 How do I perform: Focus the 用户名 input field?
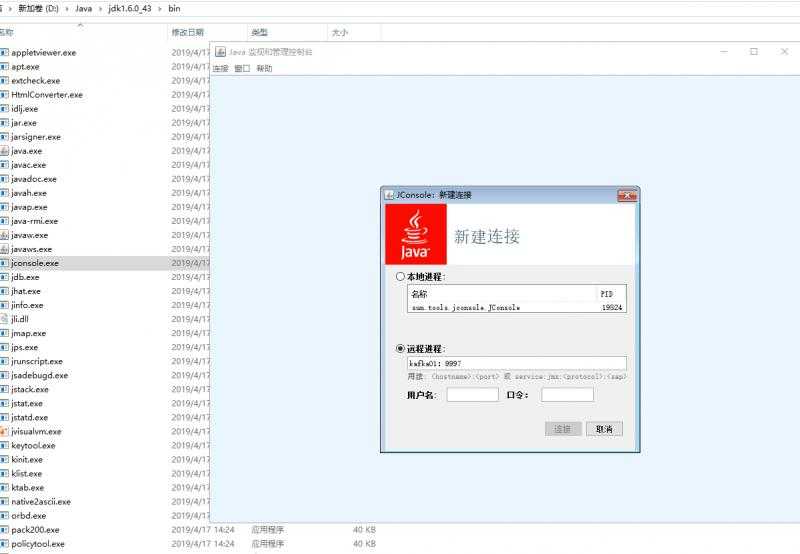click(x=472, y=394)
